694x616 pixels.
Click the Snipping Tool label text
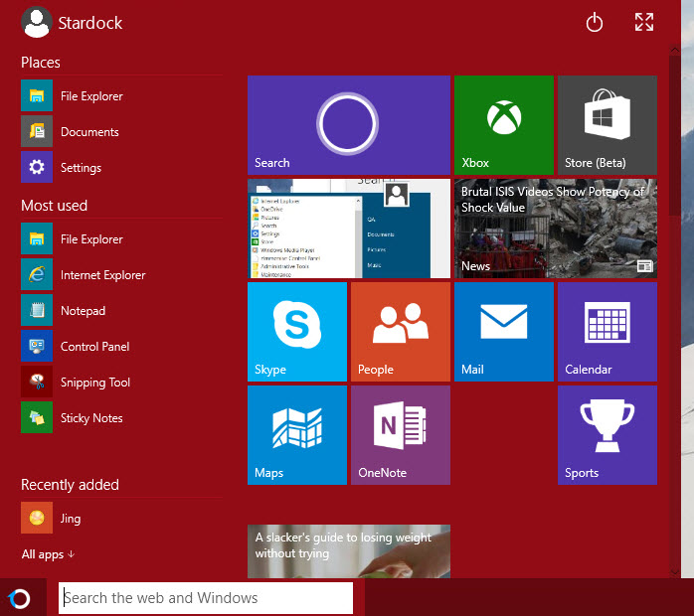tap(95, 383)
